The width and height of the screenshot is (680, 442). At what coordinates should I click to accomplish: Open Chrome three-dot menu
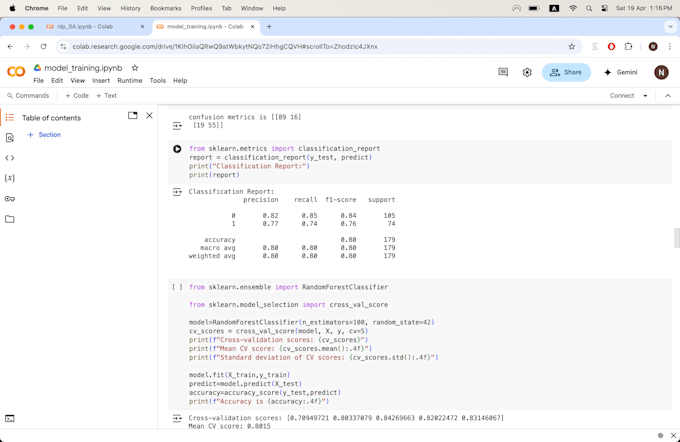670,46
